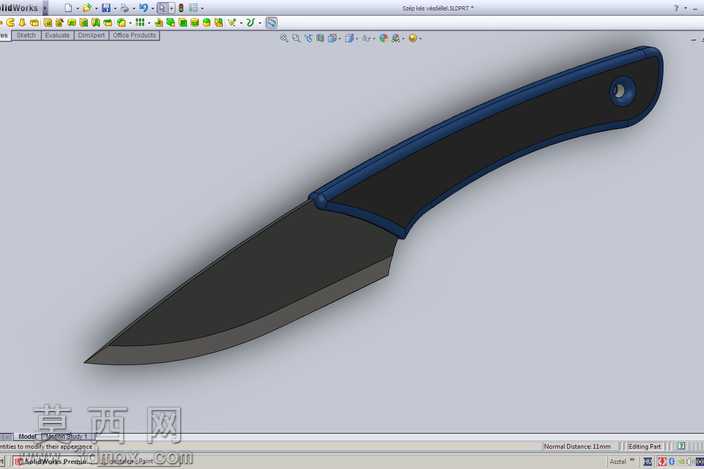Save the part with the Save icon
This screenshot has width=704, height=469.
point(106,8)
